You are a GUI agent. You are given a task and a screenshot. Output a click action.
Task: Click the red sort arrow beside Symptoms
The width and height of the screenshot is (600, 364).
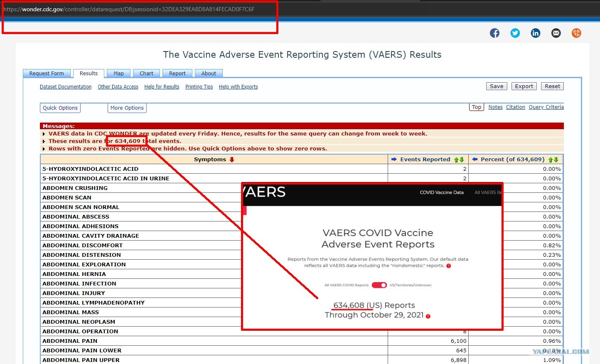232,160
